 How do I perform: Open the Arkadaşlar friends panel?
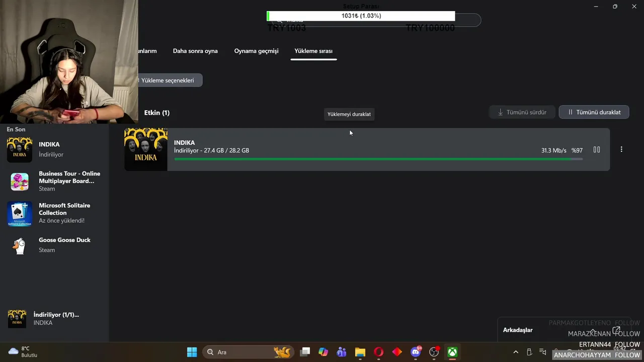click(x=518, y=330)
